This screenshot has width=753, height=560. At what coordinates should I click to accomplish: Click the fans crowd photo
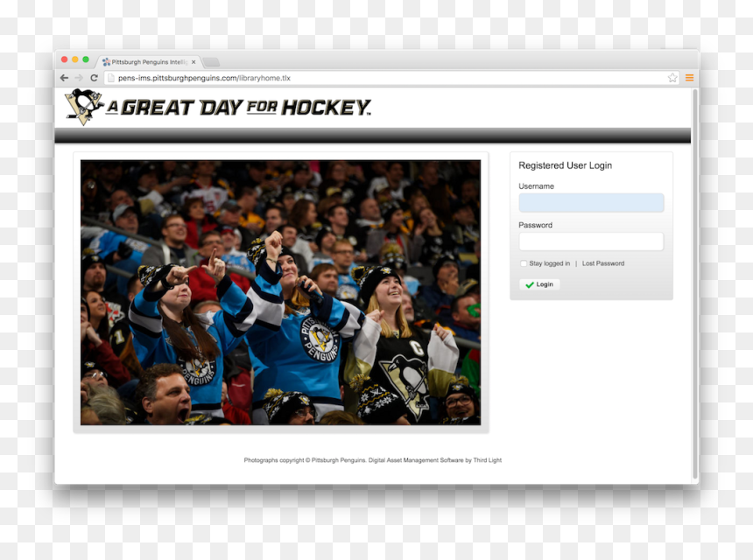(280, 292)
